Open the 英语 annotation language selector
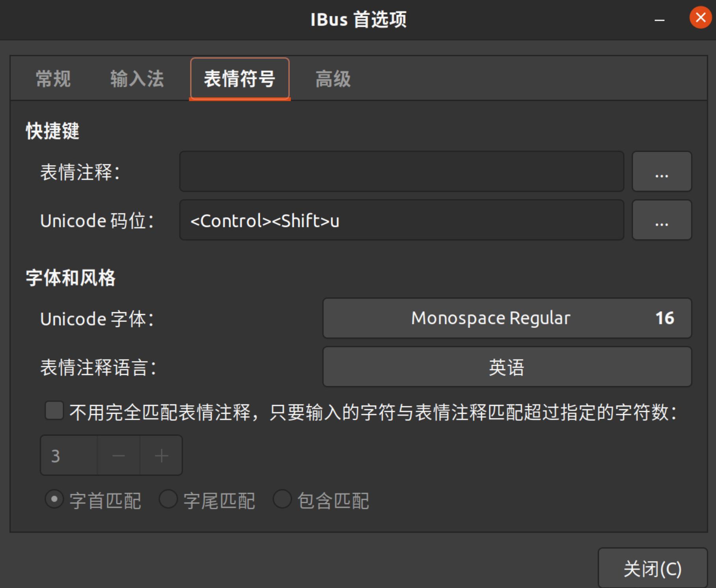Image resolution: width=716 pixels, height=588 pixels. [x=507, y=367]
